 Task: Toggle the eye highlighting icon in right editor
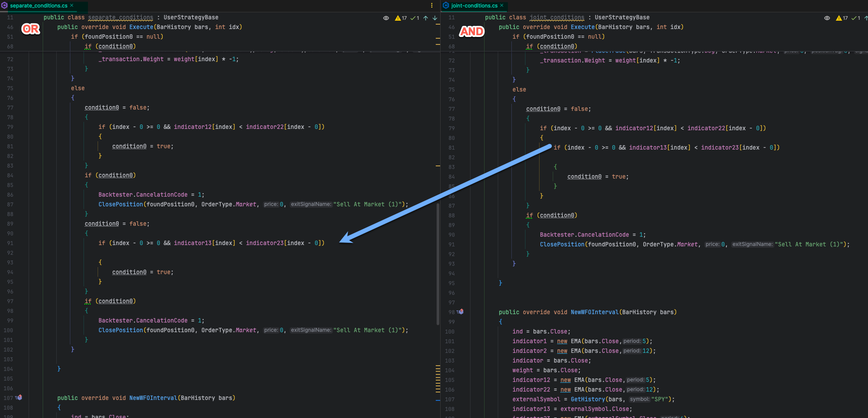pos(827,18)
